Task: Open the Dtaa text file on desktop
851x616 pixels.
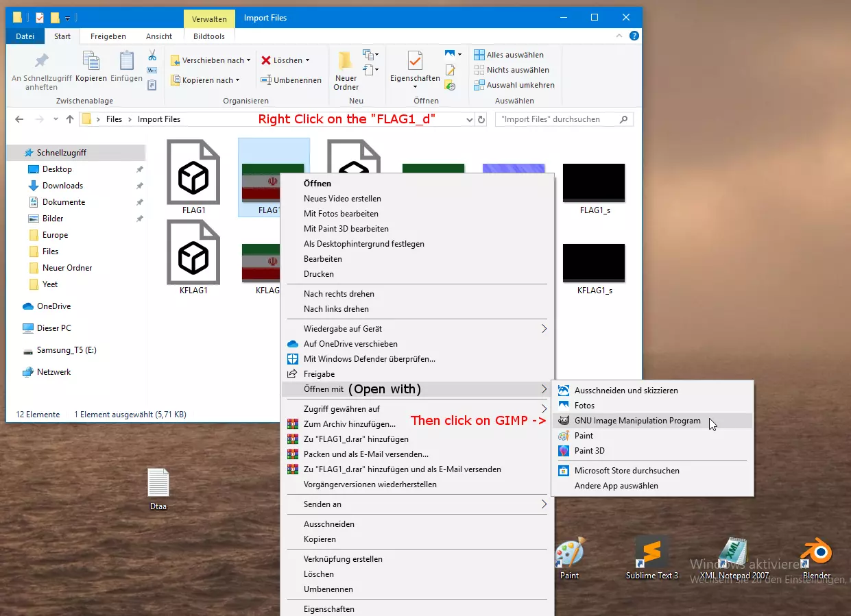Action: [x=158, y=484]
